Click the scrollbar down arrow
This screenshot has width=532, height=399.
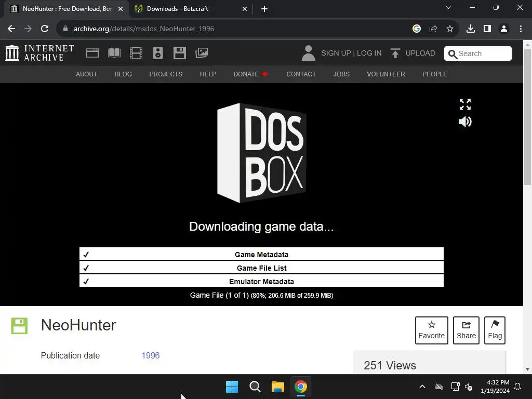point(527,369)
